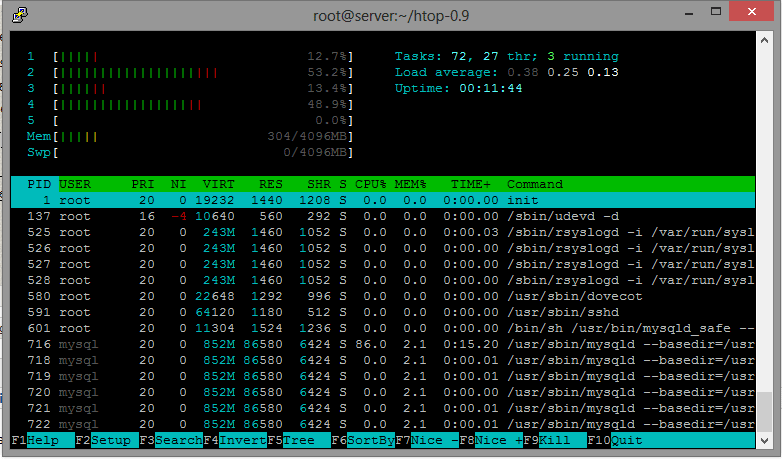Click the window title root@server:~/htop-0.9
782x459 pixels.
pyautogui.click(x=391, y=15)
